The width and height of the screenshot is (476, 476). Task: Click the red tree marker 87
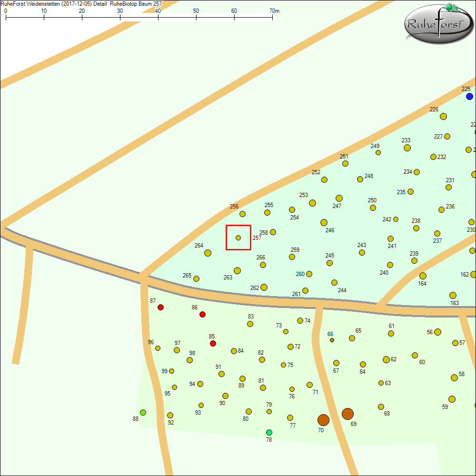(x=160, y=307)
